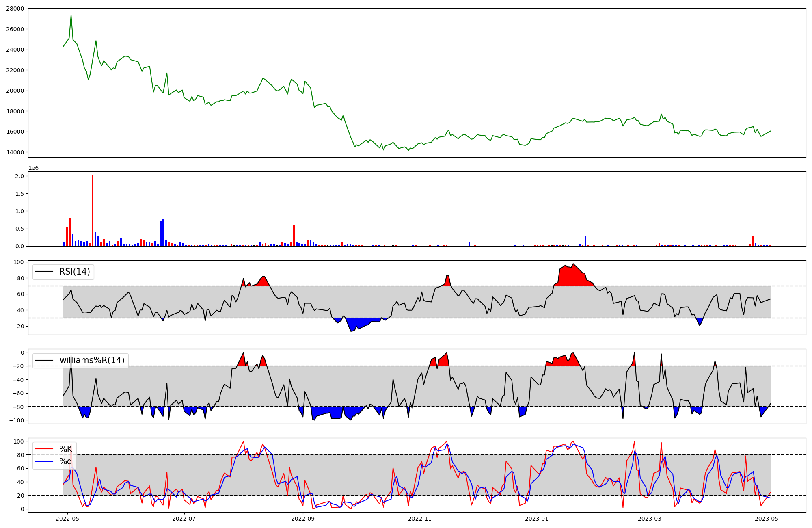
Task: Click the 2023-01 x-axis date label
Action: (x=537, y=519)
